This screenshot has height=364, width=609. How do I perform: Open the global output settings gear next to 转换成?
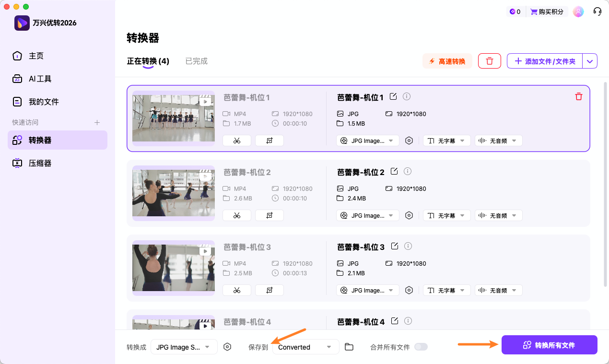(227, 346)
